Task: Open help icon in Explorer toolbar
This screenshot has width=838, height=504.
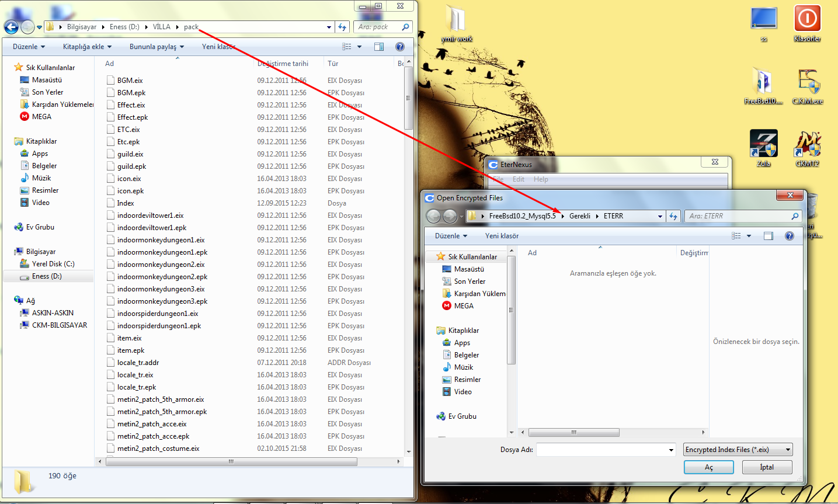Action: coord(400,47)
